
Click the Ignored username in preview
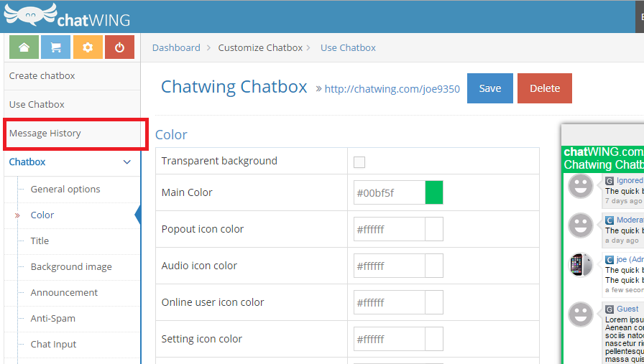coord(630,180)
